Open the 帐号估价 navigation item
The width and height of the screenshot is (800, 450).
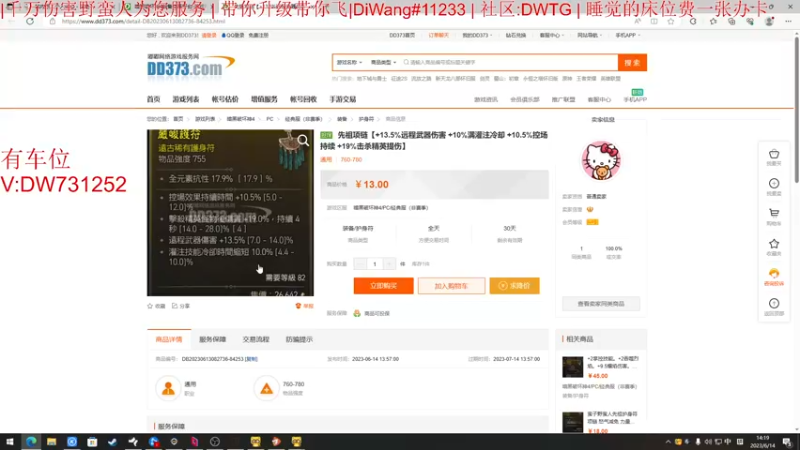225,99
